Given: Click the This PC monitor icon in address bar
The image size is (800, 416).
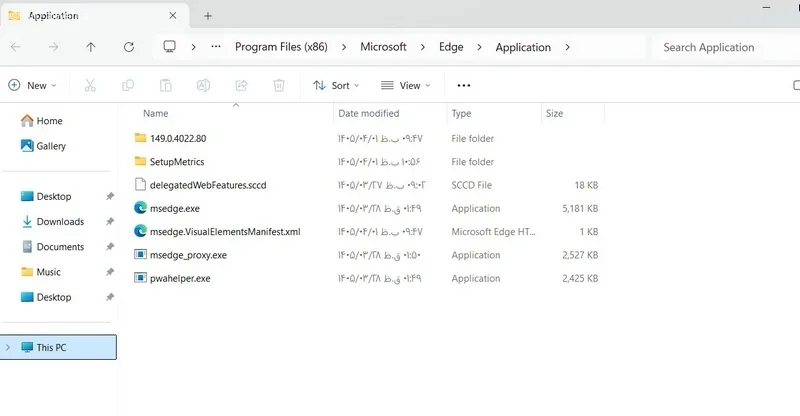Looking at the screenshot, I should point(169,47).
